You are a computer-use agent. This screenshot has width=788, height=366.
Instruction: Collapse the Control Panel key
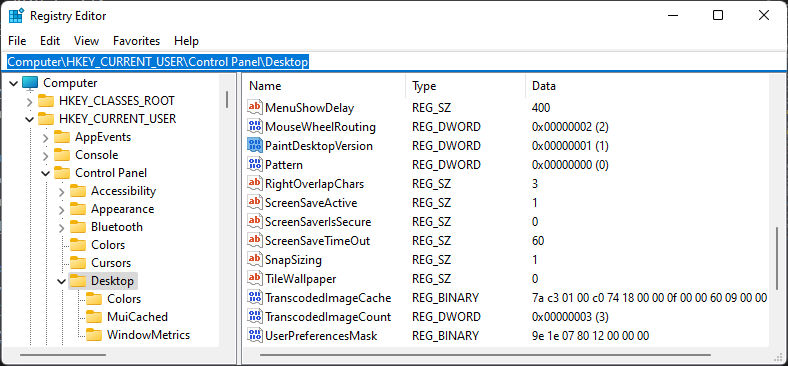click(x=46, y=173)
